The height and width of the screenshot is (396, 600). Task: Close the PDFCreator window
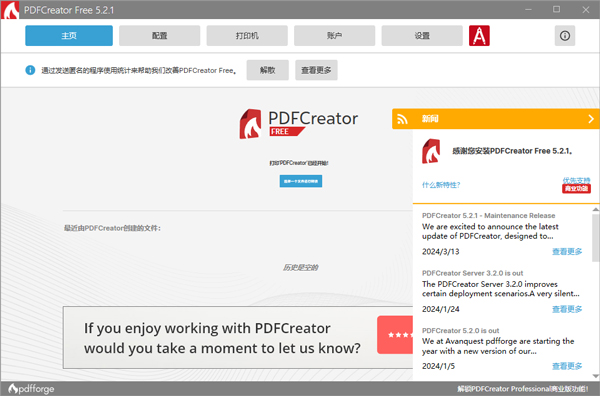coord(586,10)
